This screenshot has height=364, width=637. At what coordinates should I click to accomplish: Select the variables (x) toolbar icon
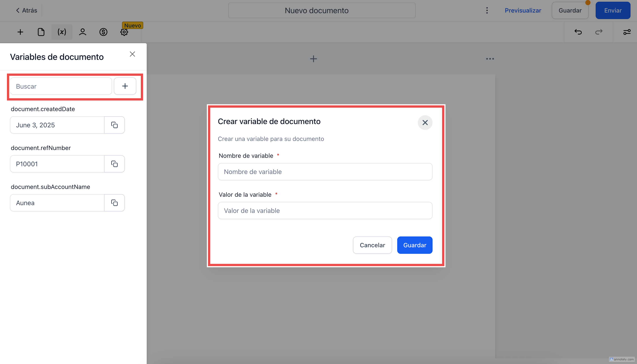[62, 32]
